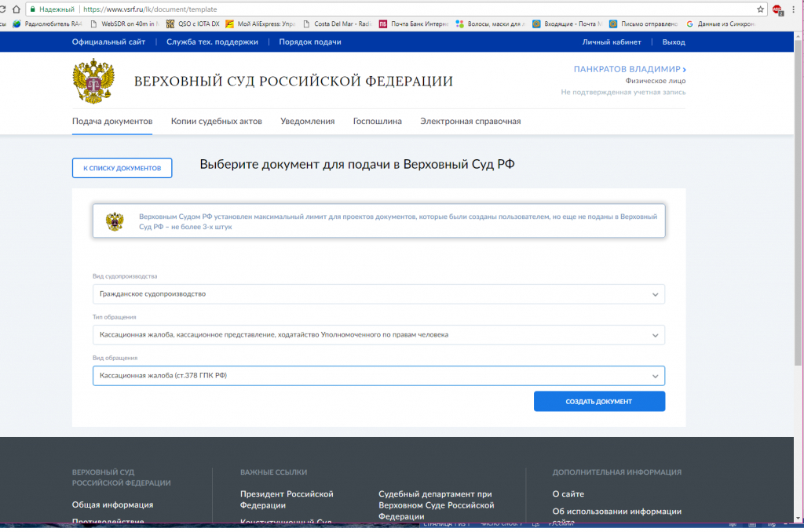Open the Личный кабинет link
804x532 pixels.
coord(611,42)
